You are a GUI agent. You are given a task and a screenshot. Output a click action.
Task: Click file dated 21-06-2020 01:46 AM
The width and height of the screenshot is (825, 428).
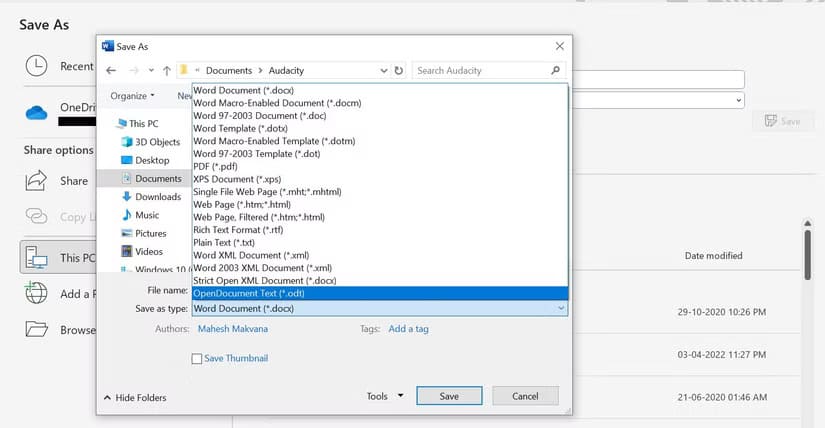(721, 397)
